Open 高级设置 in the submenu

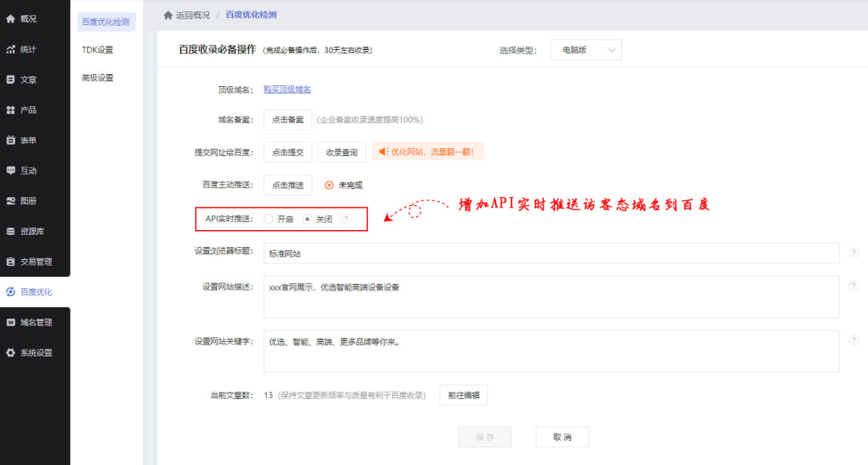click(x=97, y=78)
